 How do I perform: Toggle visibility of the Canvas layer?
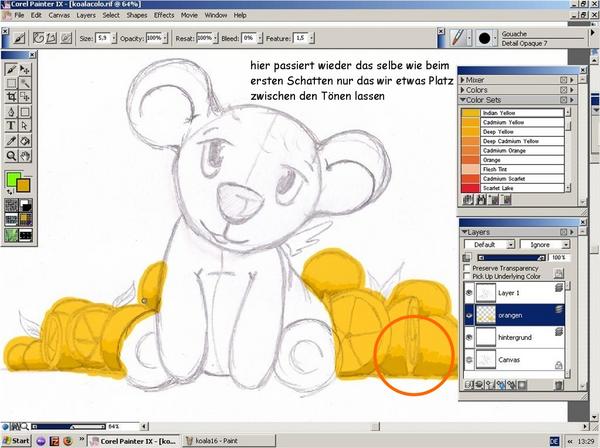[x=469, y=360]
